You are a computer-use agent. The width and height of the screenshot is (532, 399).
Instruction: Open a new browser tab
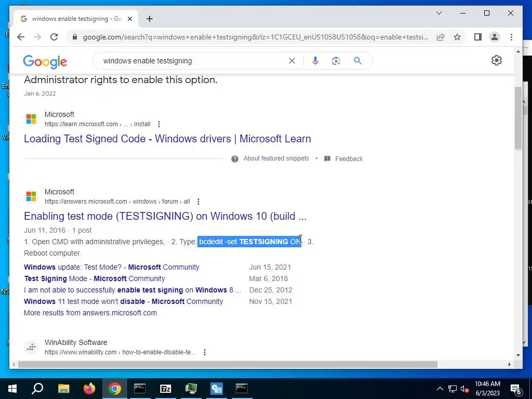[149, 19]
